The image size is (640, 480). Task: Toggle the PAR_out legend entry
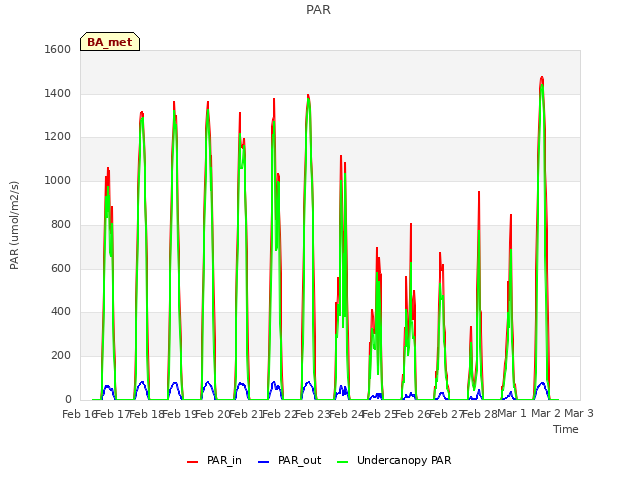290,460
